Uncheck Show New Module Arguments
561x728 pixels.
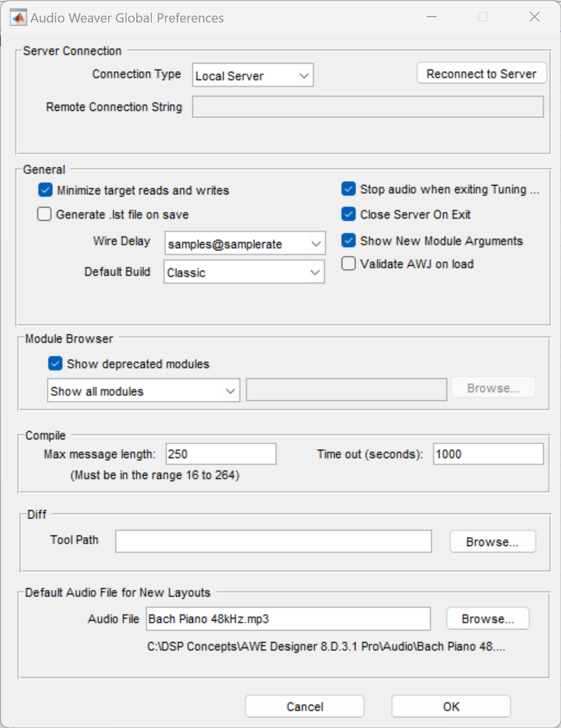tap(349, 240)
